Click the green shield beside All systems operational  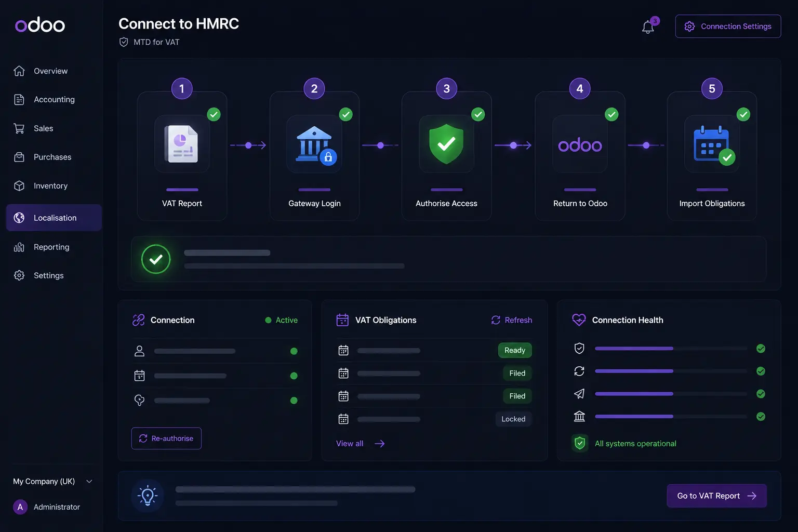[x=580, y=443]
